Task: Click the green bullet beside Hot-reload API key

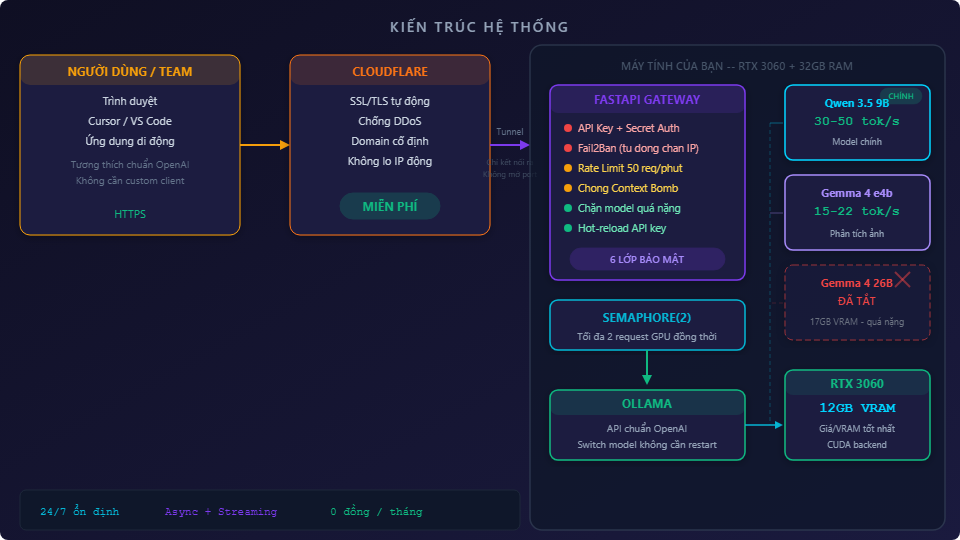Action: tap(568, 228)
